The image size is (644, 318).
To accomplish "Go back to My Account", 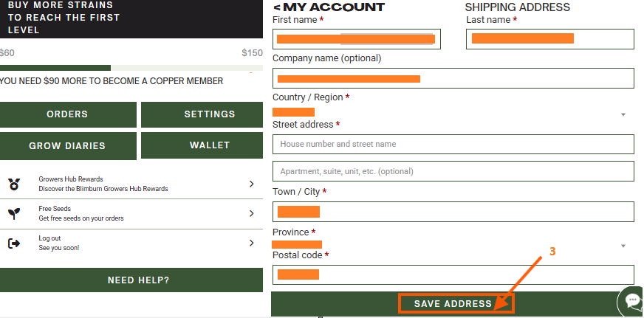I will point(329,7).
